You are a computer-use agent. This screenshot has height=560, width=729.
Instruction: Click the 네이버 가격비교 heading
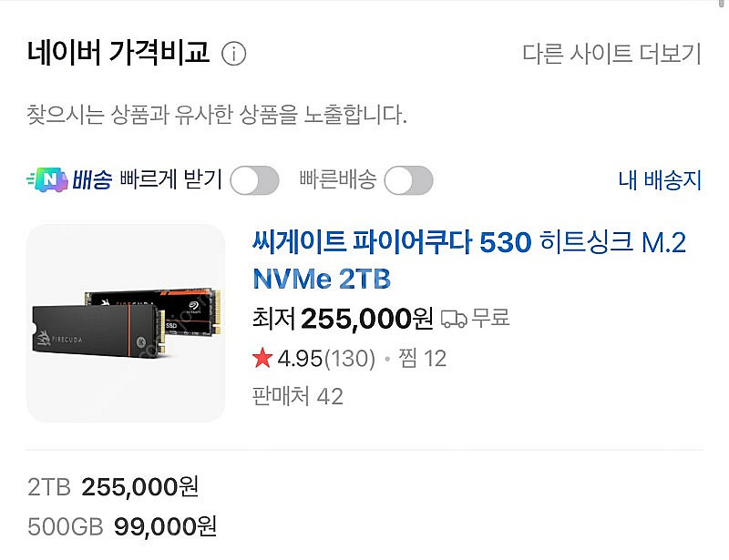118,53
